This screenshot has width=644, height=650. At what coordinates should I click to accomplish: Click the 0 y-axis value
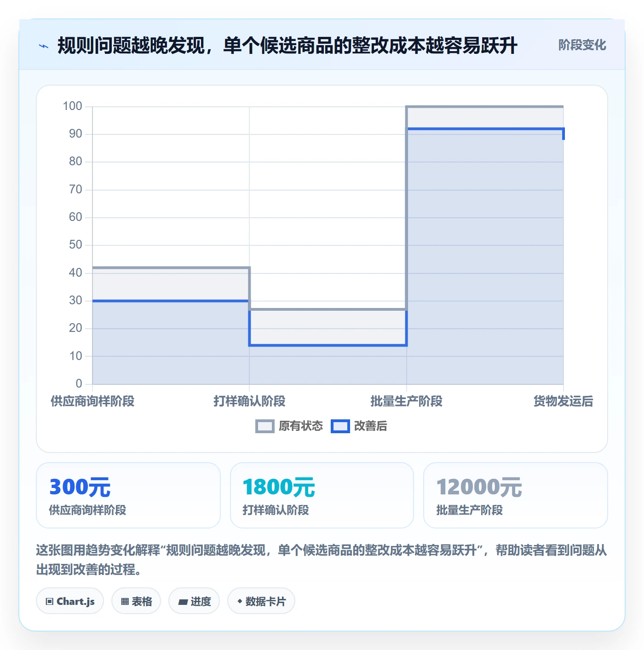[x=79, y=383]
